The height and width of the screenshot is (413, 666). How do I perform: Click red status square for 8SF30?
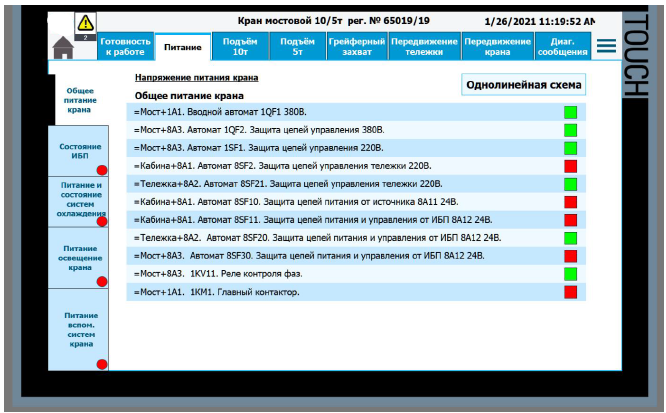(570, 256)
